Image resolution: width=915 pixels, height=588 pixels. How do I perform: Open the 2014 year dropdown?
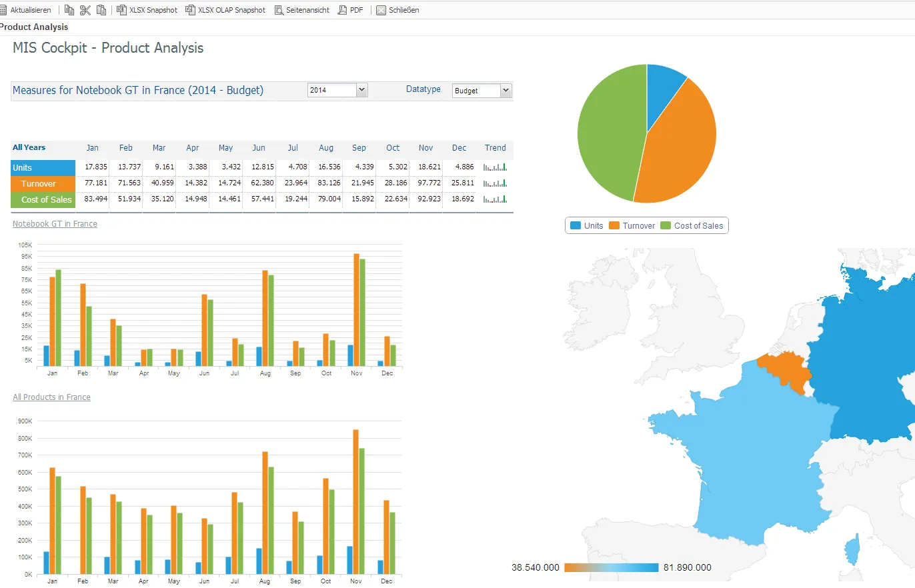[x=337, y=90]
